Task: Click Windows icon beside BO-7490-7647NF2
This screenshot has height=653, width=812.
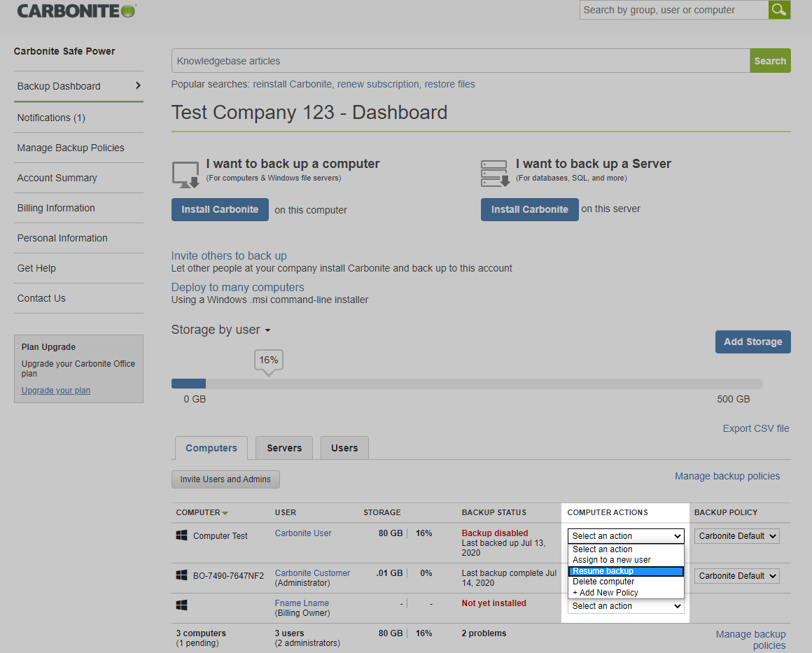Action: (181, 575)
